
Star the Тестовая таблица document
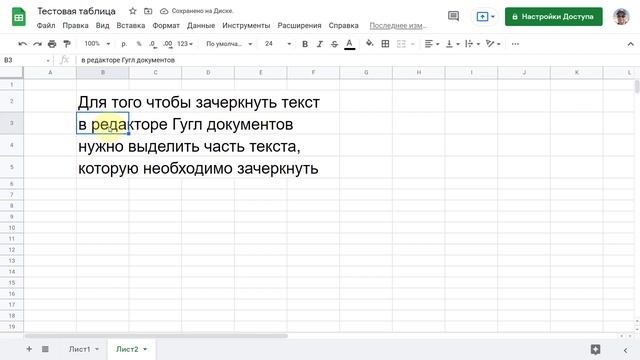(x=133, y=11)
